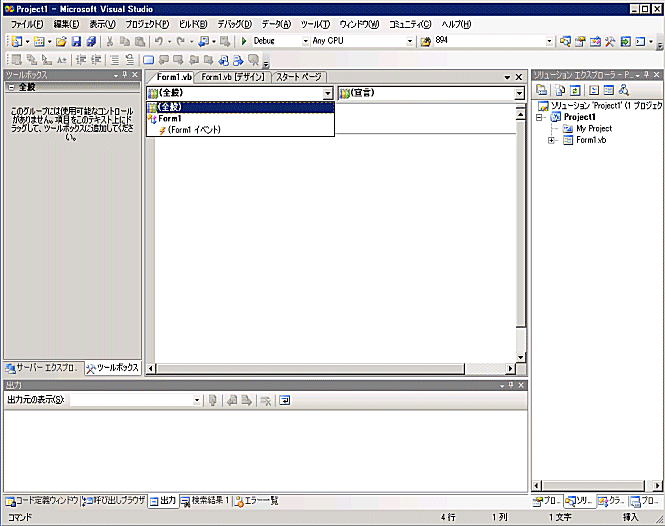Open the ファイル(F) menu
The height and width of the screenshot is (526, 665).
click(27, 25)
